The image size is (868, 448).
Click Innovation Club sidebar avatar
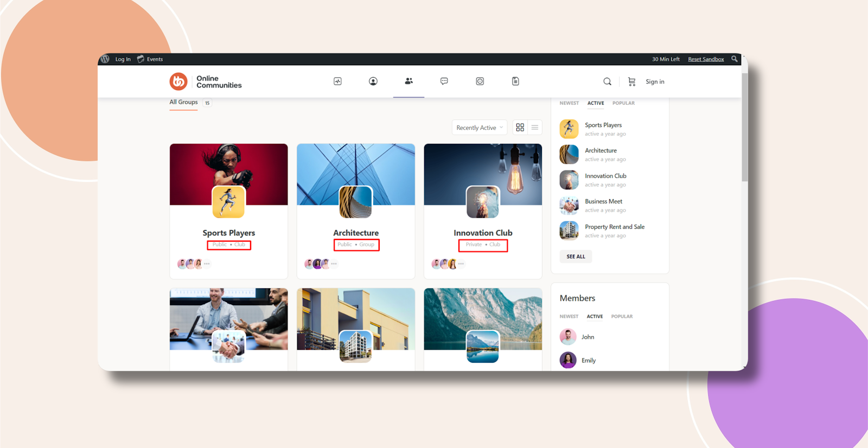[x=569, y=180]
